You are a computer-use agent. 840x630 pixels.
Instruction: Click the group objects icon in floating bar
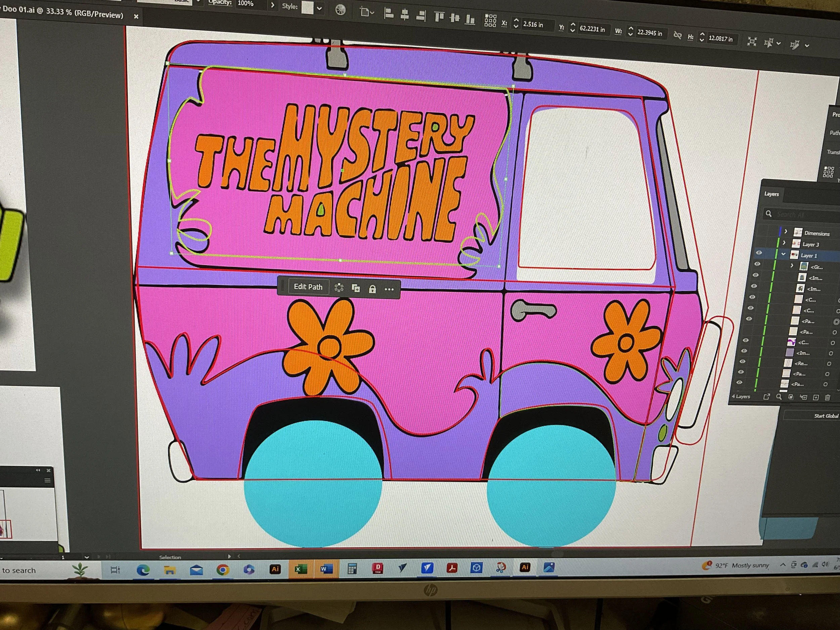point(339,288)
